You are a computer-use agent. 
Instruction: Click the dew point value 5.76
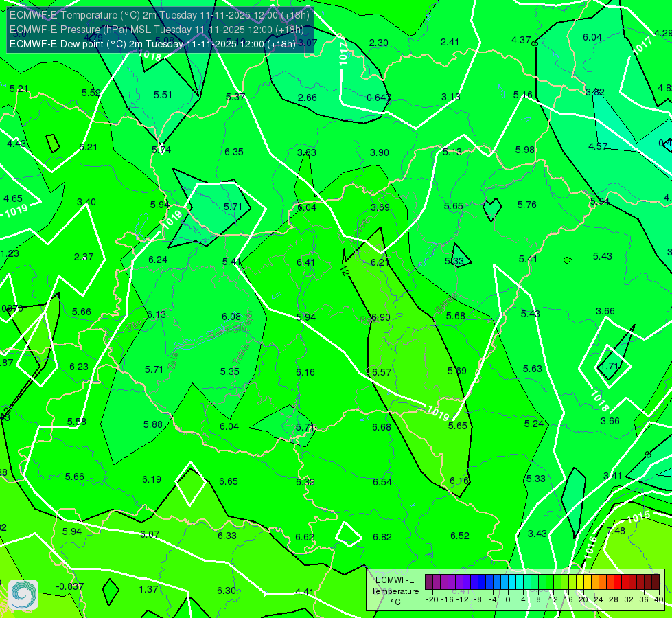526,205
